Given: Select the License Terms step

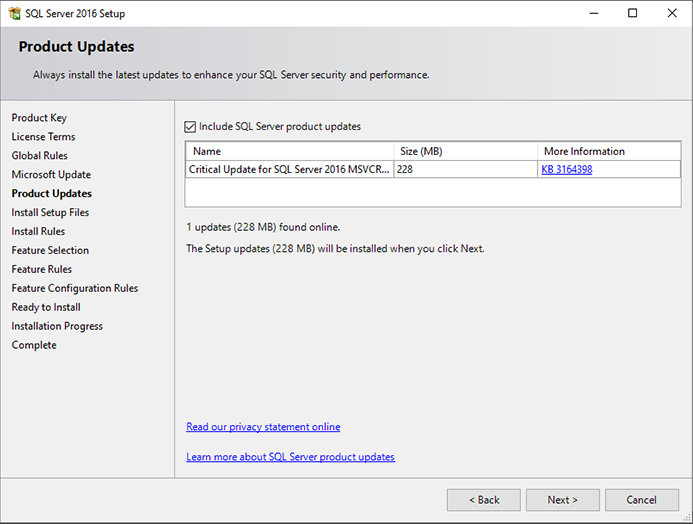Looking at the screenshot, I should click(x=43, y=137).
